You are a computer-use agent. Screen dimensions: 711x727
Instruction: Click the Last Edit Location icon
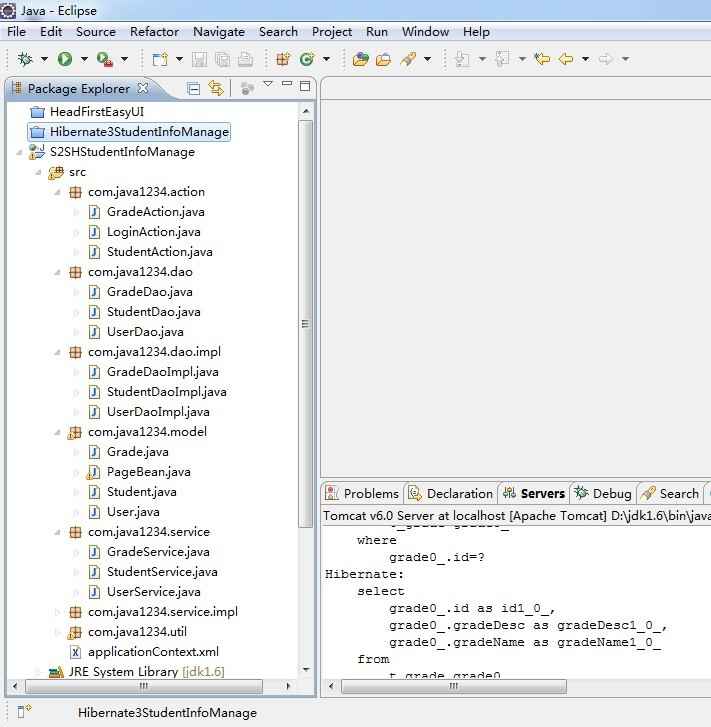[542, 59]
